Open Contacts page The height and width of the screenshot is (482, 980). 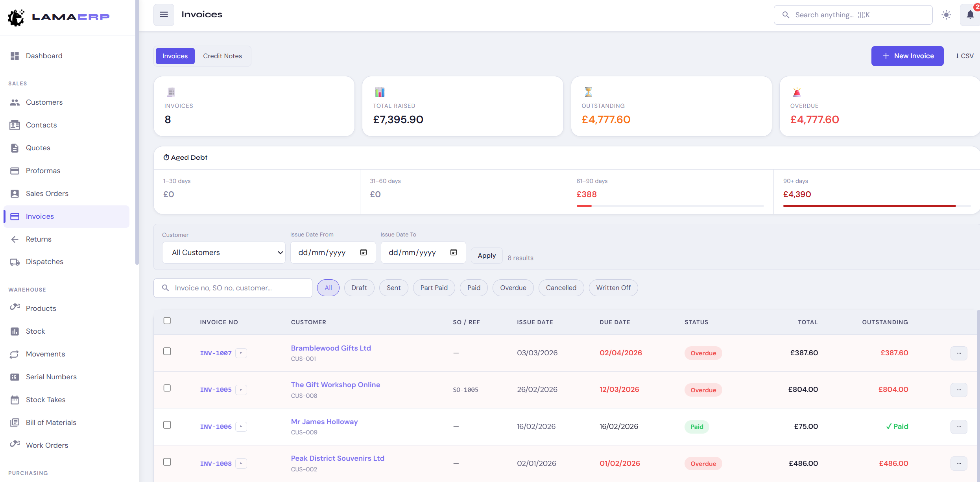66,125
